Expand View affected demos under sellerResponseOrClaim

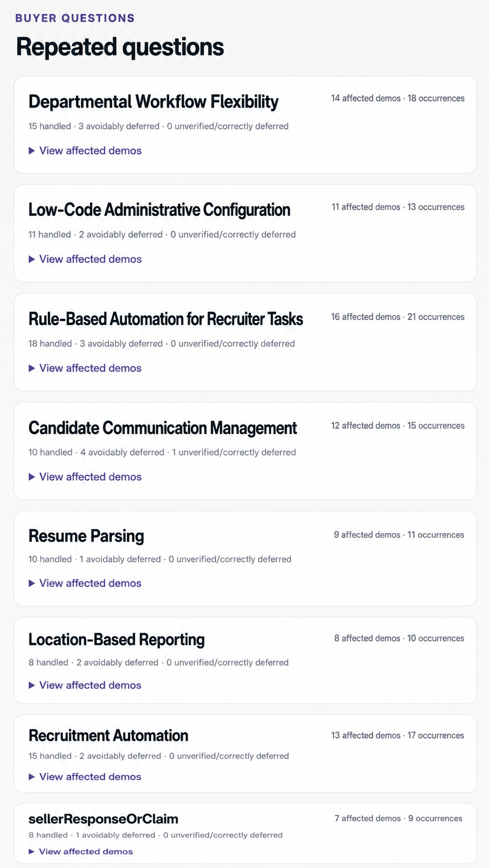pos(81,851)
